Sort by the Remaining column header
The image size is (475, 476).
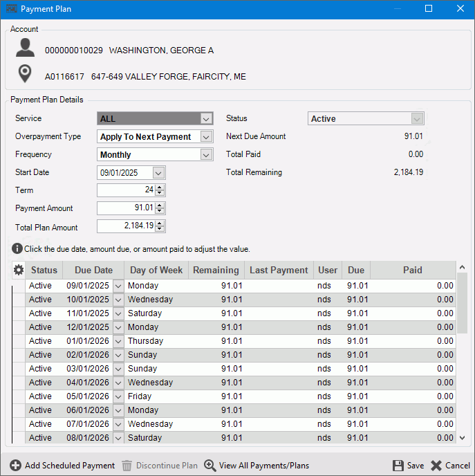pos(216,271)
